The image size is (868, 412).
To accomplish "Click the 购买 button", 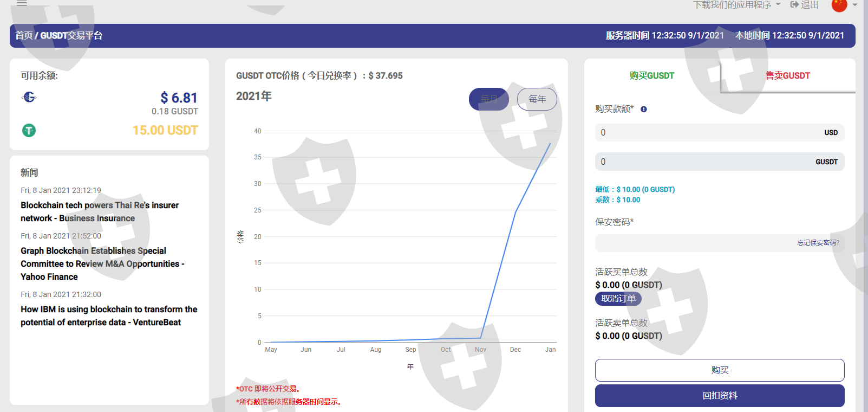I will tap(720, 370).
